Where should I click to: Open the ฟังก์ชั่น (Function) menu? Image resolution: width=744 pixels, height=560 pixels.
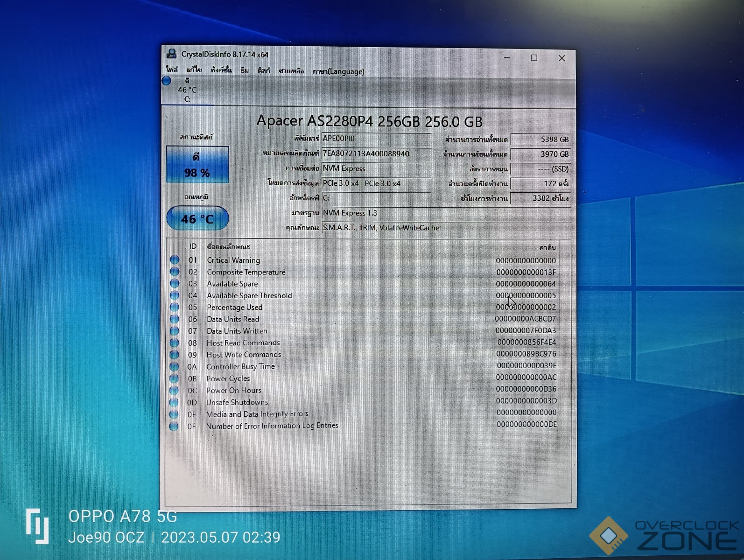tap(221, 70)
